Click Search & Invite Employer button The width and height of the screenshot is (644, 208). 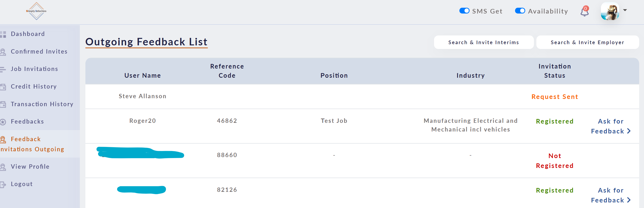tap(587, 42)
